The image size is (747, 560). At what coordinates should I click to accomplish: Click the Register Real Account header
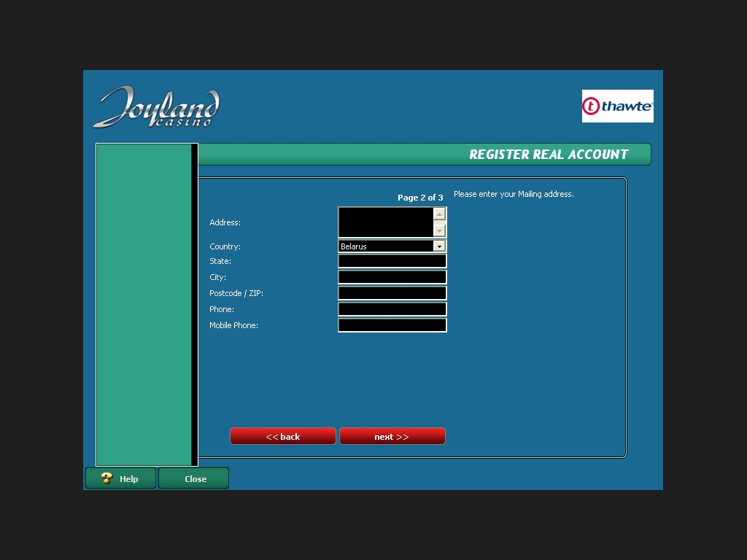click(x=549, y=155)
